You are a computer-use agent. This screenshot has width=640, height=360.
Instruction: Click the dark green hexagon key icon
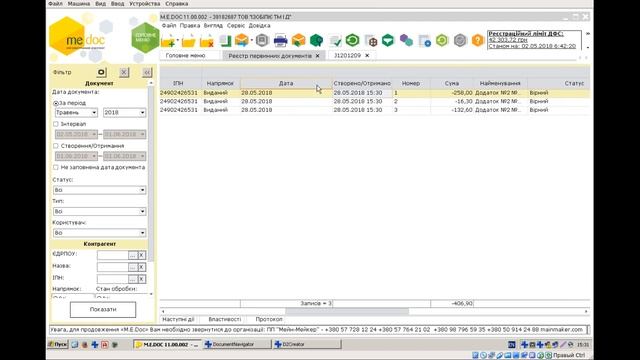(316, 40)
